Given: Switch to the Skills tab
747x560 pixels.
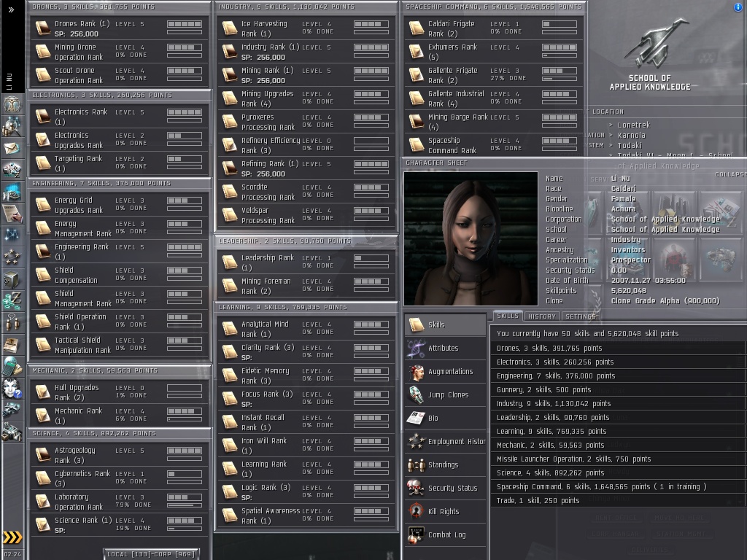Looking at the screenshot, I should click(x=508, y=316).
